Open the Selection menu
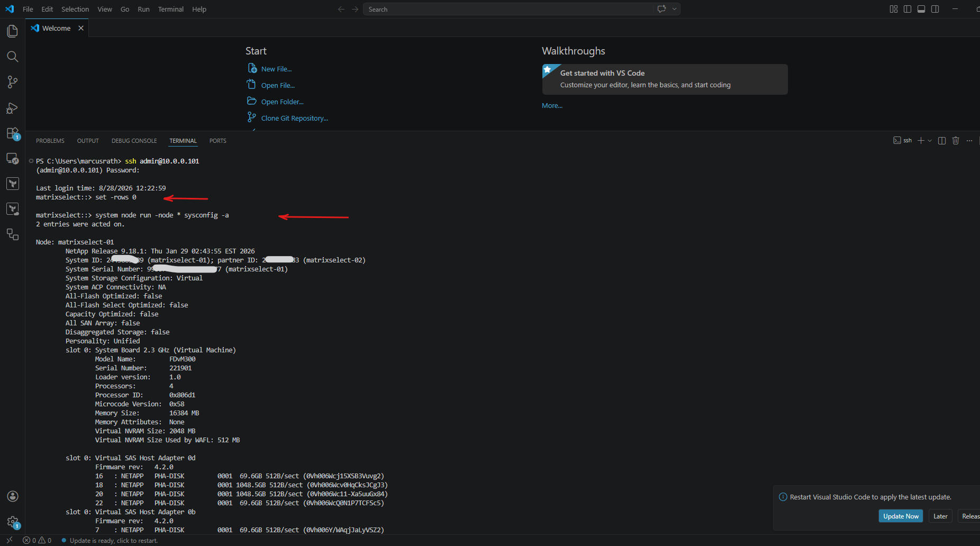980x546 pixels. pyautogui.click(x=75, y=9)
